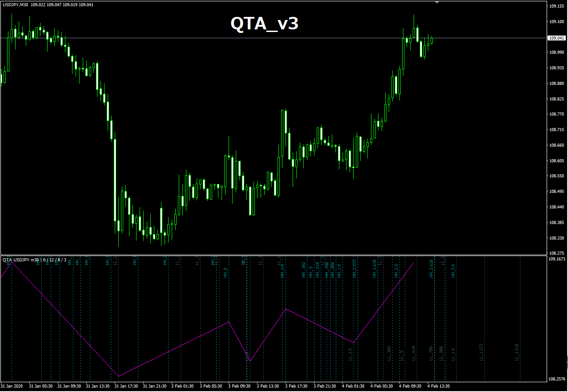The height and width of the screenshot is (392, 568).
Task: Click the 3 Feb 09:30 time label
Action: pyautogui.click(x=239, y=386)
